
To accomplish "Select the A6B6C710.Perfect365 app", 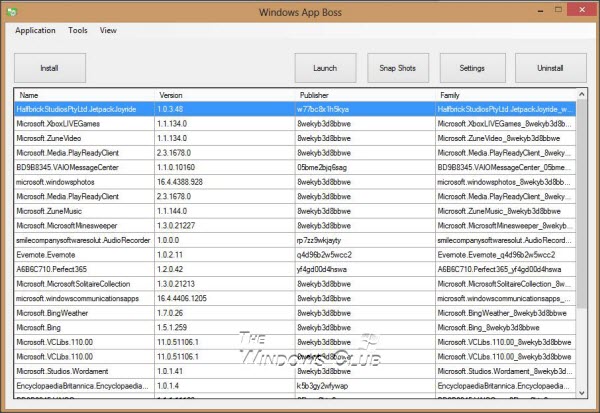I will [x=295, y=269].
